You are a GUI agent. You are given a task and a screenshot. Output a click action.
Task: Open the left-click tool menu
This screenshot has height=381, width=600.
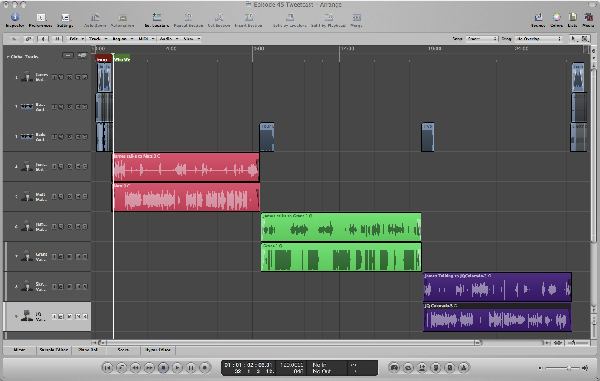(573, 39)
